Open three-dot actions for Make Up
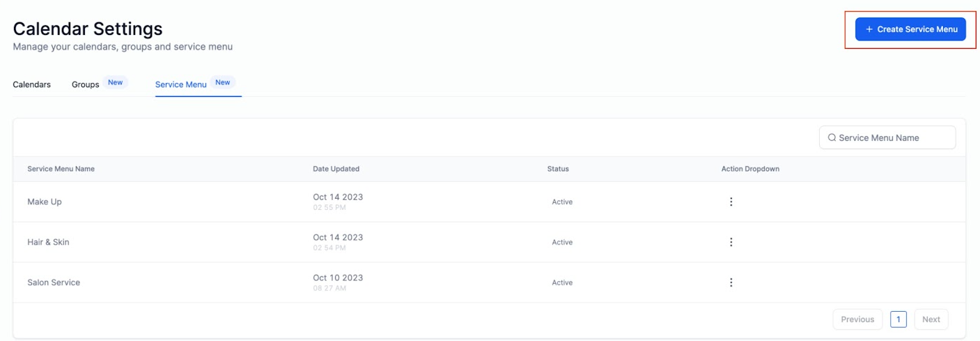 [x=731, y=202]
